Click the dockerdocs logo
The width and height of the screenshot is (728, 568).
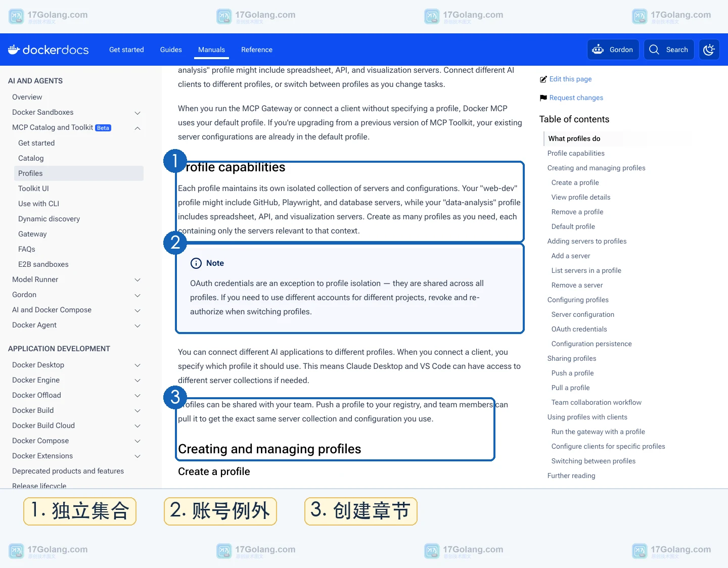(49, 50)
